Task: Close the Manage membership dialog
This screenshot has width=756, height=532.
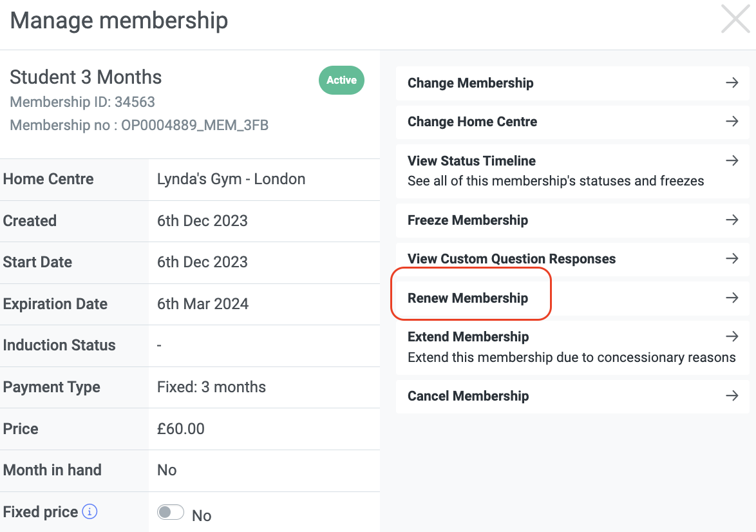Action: point(735,19)
